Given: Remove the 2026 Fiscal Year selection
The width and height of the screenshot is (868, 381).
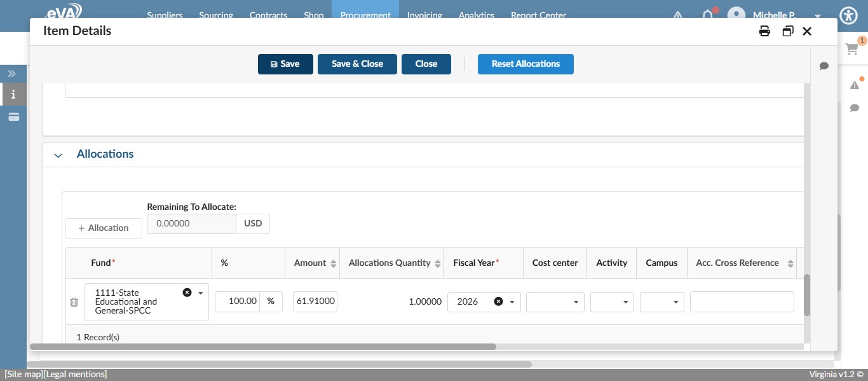Looking at the screenshot, I should [498, 301].
